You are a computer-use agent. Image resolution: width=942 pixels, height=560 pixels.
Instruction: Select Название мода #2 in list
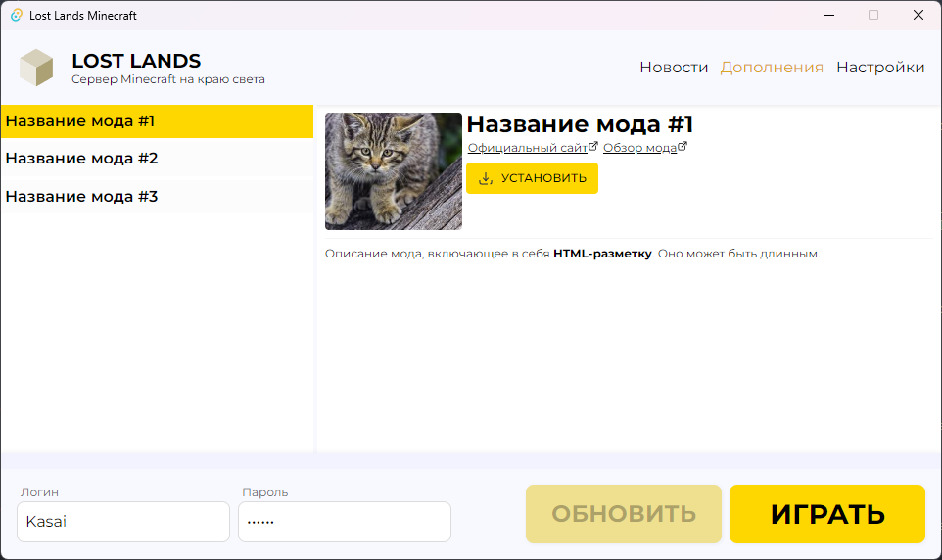[x=157, y=159]
